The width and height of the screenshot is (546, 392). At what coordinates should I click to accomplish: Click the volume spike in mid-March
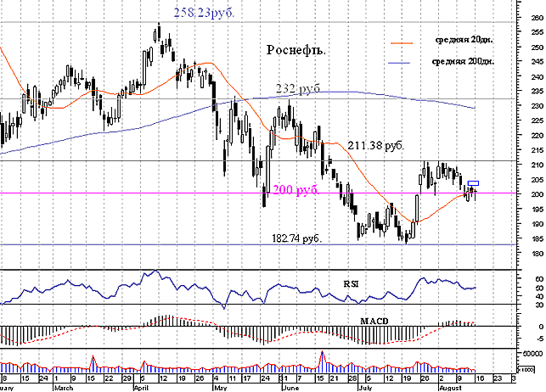pyautogui.click(x=93, y=364)
